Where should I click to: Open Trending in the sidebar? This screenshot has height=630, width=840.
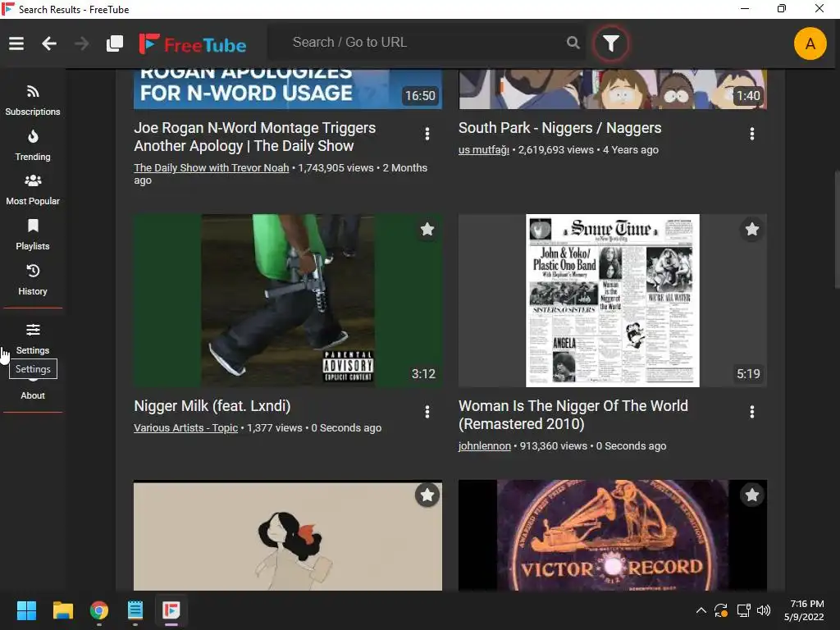[x=33, y=145]
